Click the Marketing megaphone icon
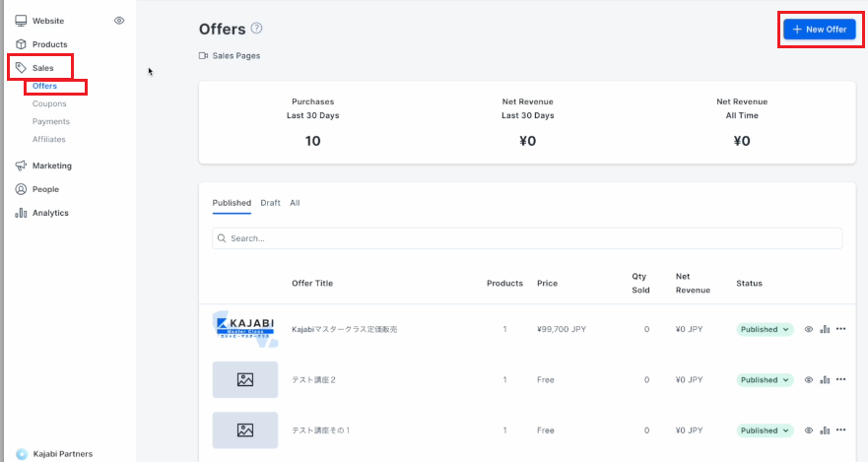Image resolution: width=868 pixels, height=462 pixels. pyautogui.click(x=21, y=165)
